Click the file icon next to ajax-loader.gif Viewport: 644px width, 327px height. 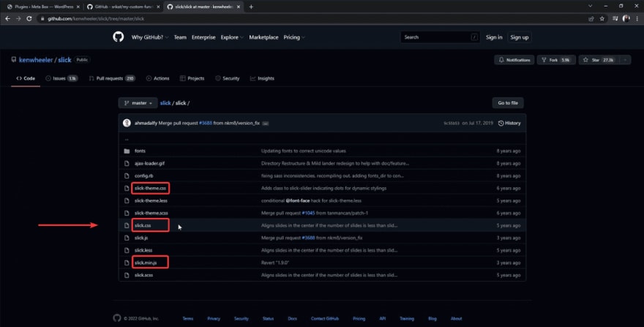pyautogui.click(x=127, y=163)
